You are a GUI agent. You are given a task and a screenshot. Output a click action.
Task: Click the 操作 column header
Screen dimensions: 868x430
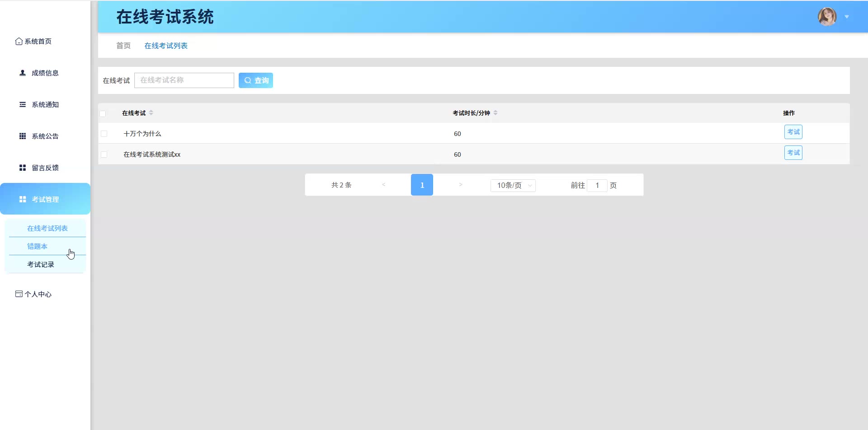tap(789, 113)
